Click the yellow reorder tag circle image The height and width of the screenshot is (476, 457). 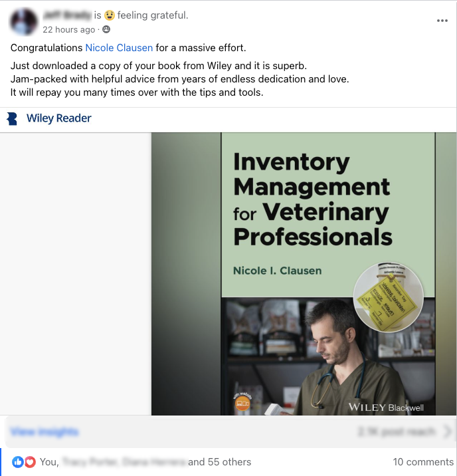click(x=389, y=297)
